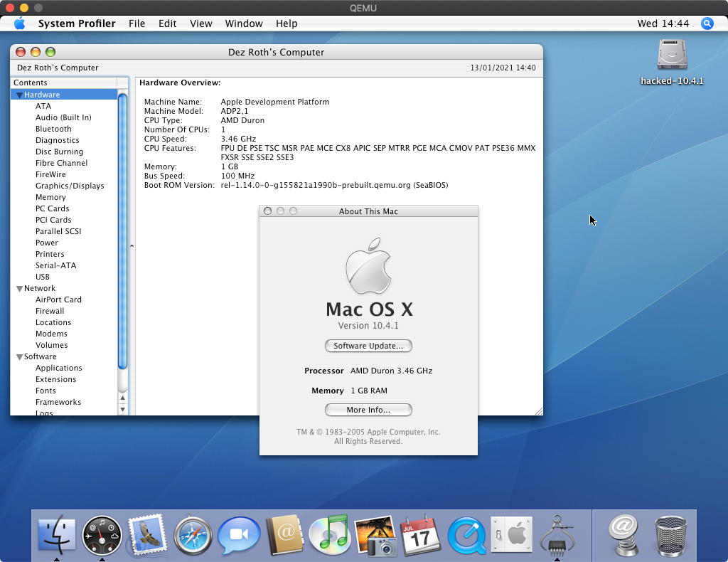Image resolution: width=728 pixels, height=562 pixels.
Task: Select Volumes under Network
Action: pos(51,345)
